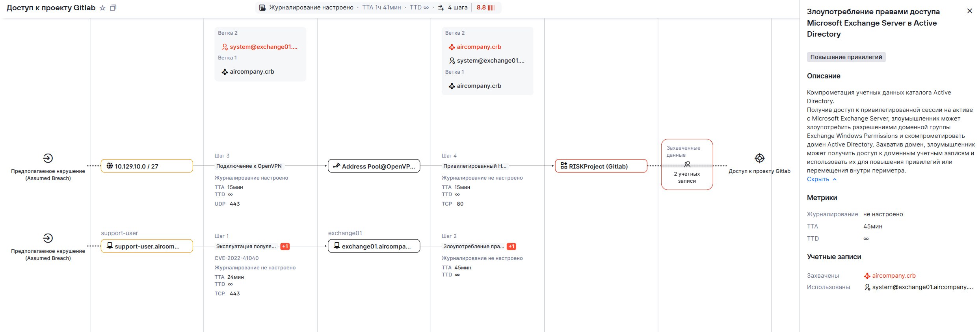Click the computer icon on support-user node
This screenshot has width=980, height=332.
pyautogui.click(x=110, y=245)
